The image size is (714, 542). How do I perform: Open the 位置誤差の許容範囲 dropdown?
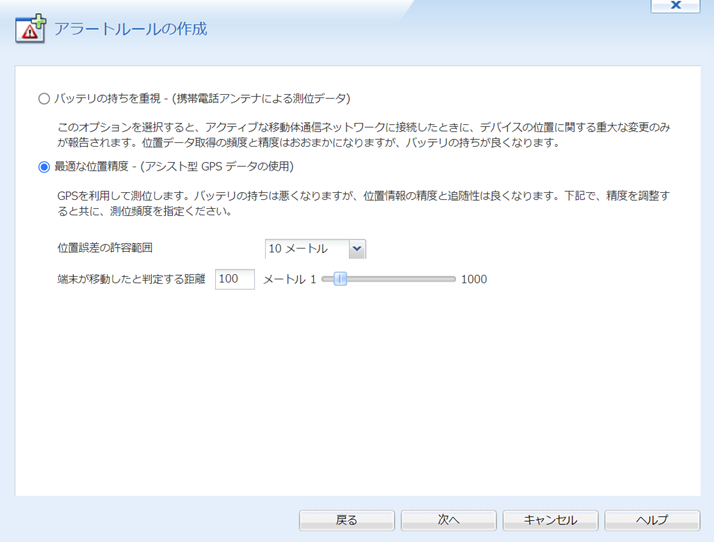(x=315, y=249)
